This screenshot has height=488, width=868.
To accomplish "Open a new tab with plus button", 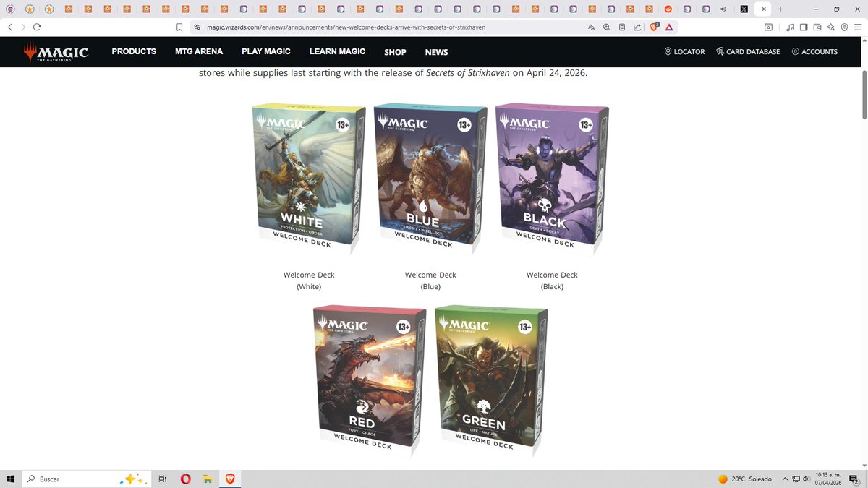I will click(781, 9).
